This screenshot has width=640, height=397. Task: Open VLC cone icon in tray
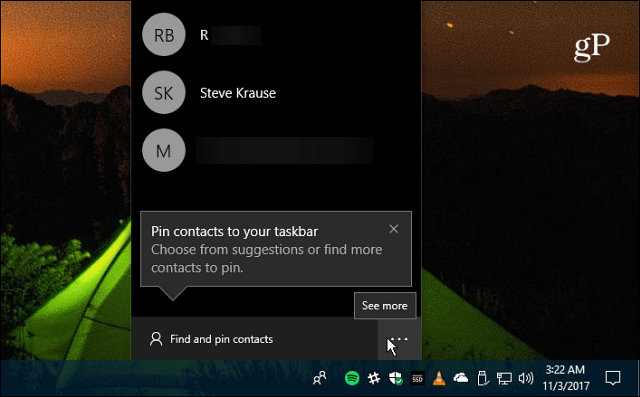[439, 378]
